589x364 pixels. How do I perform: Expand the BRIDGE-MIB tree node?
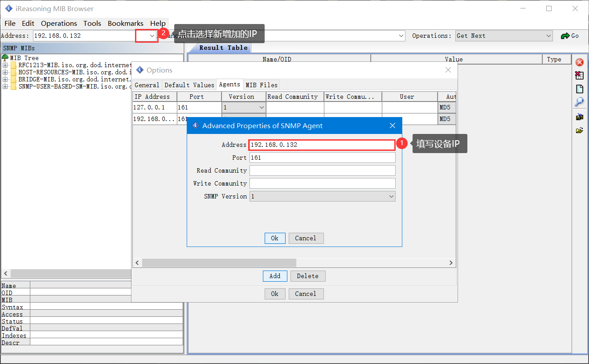point(5,79)
